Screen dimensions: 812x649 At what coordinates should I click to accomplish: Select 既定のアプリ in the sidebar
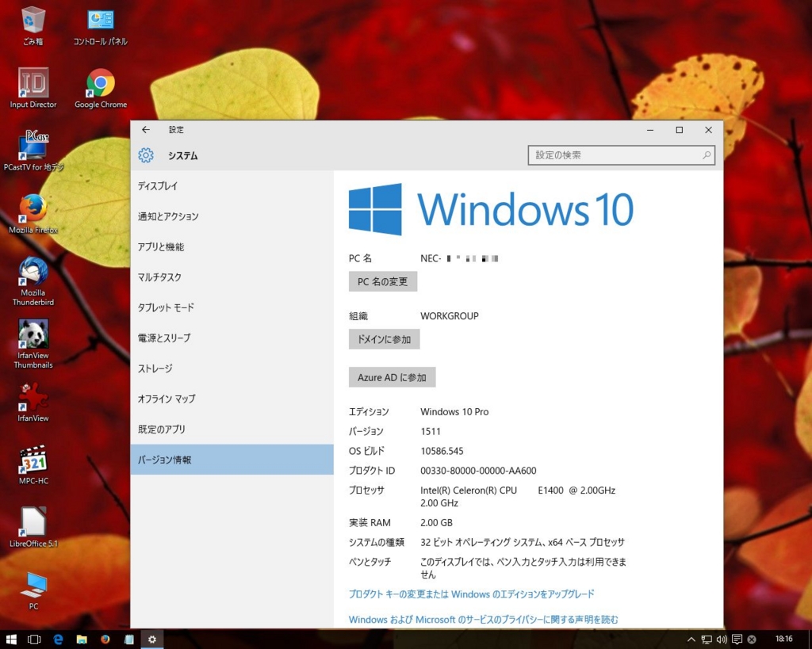click(232, 429)
